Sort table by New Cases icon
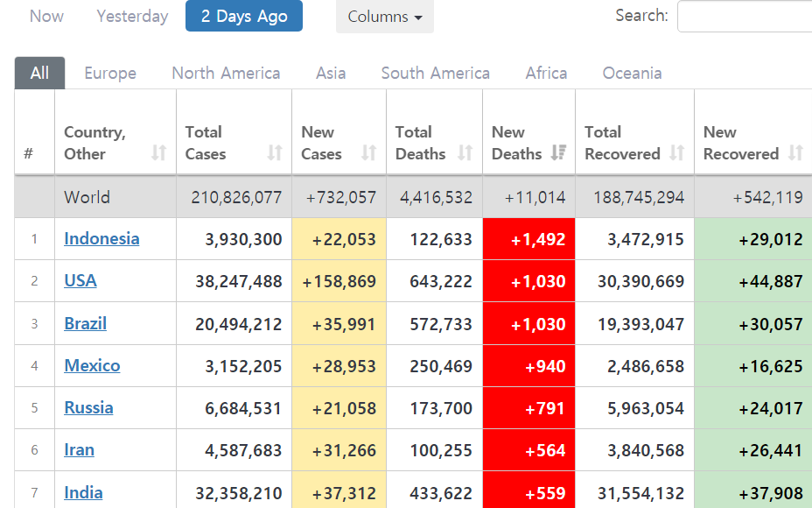The height and width of the screenshot is (508, 812). tap(369, 153)
